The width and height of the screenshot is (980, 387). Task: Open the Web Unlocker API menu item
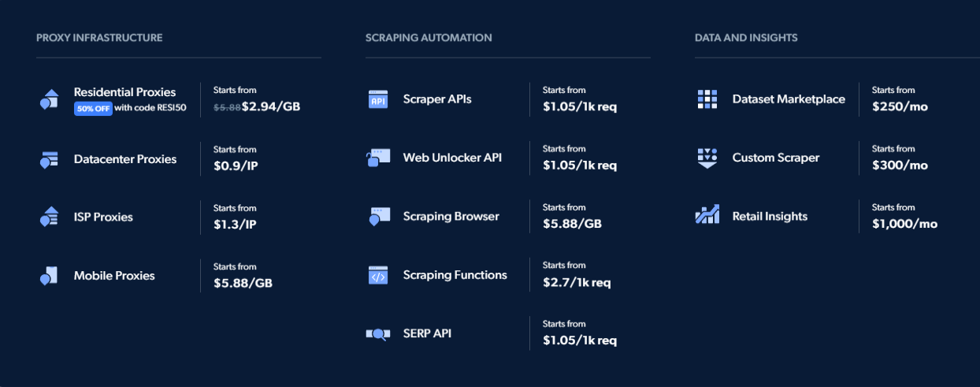452,158
